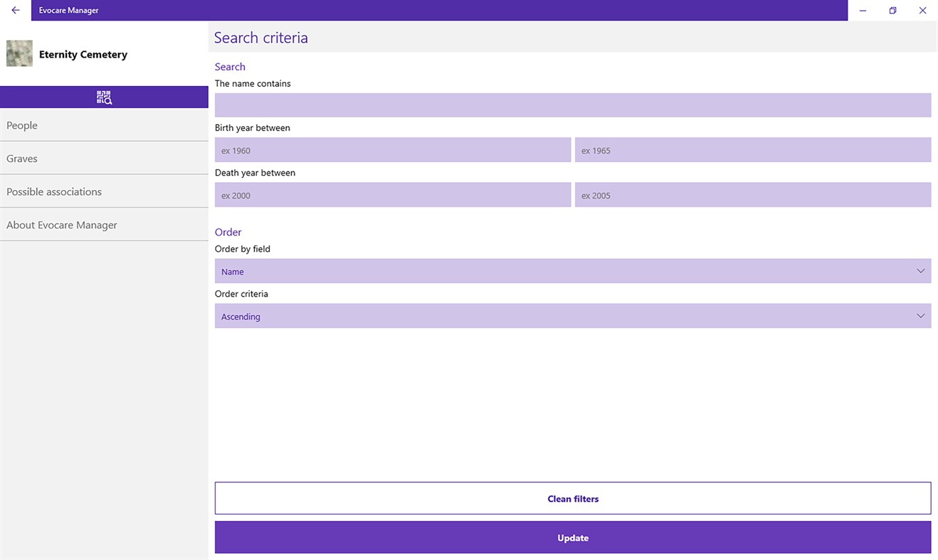Click the minimize window icon
938x560 pixels.
(x=863, y=10)
